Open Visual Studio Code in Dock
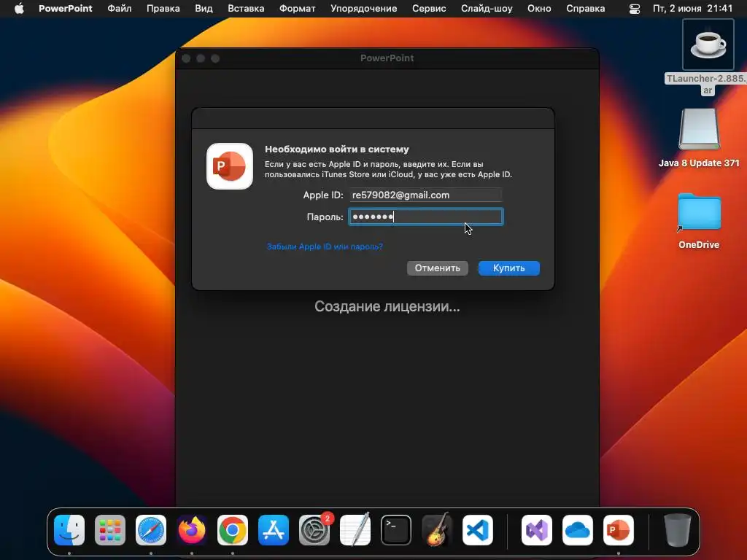 pos(478,529)
